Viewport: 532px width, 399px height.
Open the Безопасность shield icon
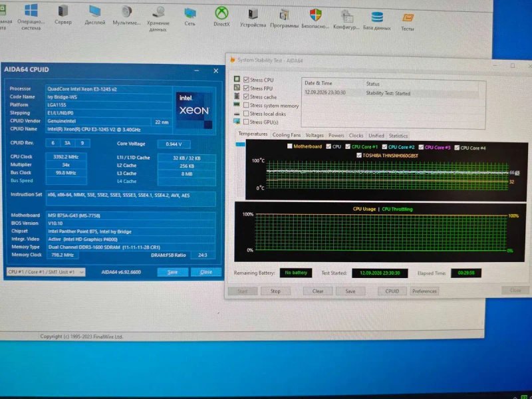pos(315,15)
